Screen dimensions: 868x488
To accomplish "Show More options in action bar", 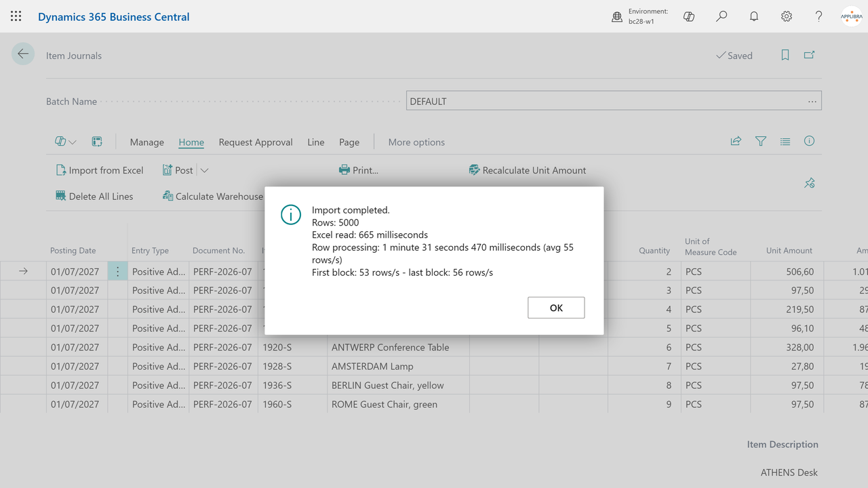I will tap(416, 142).
